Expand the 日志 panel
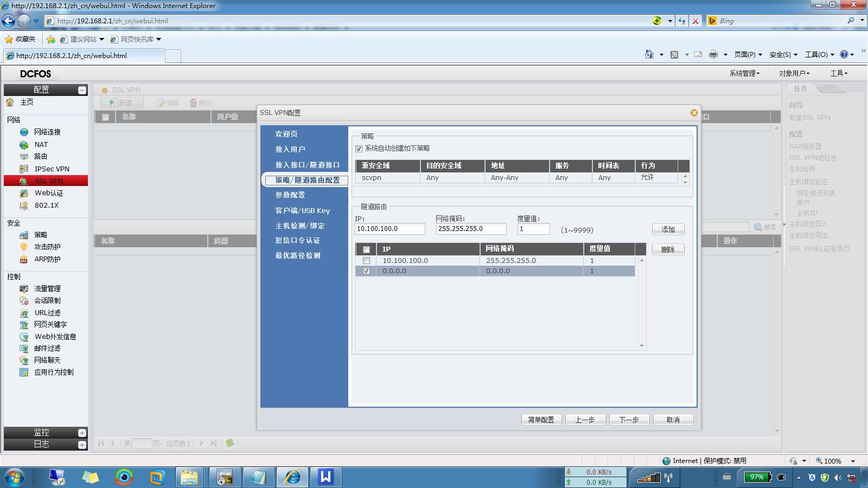 pyautogui.click(x=82, y=445)
